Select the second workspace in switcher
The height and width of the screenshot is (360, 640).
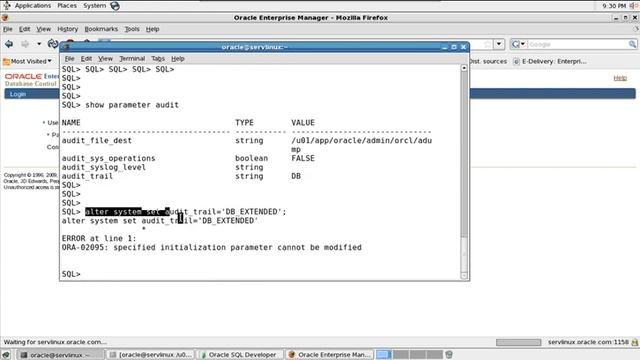401,355
